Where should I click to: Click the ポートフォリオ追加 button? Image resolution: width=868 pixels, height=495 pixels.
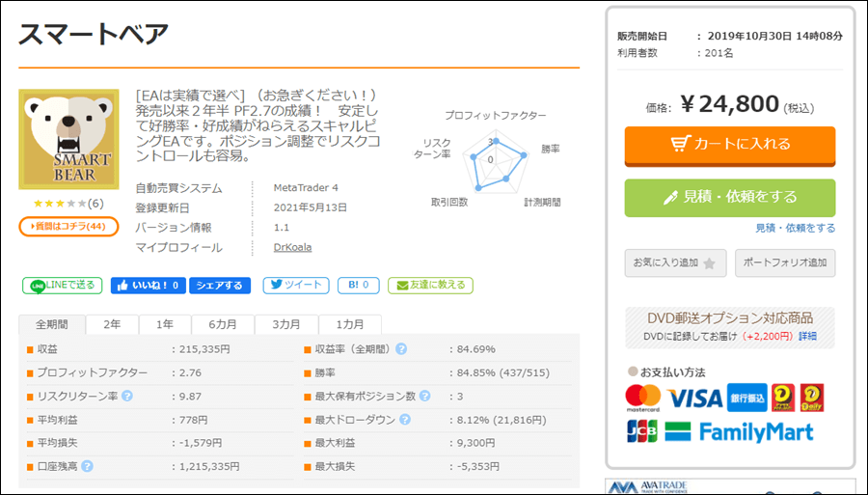[785, 262]
